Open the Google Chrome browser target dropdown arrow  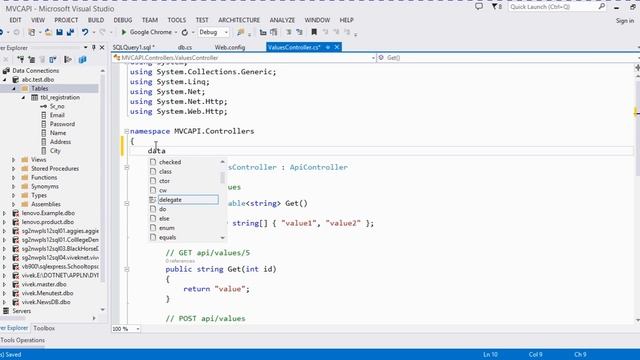point(176,32)
